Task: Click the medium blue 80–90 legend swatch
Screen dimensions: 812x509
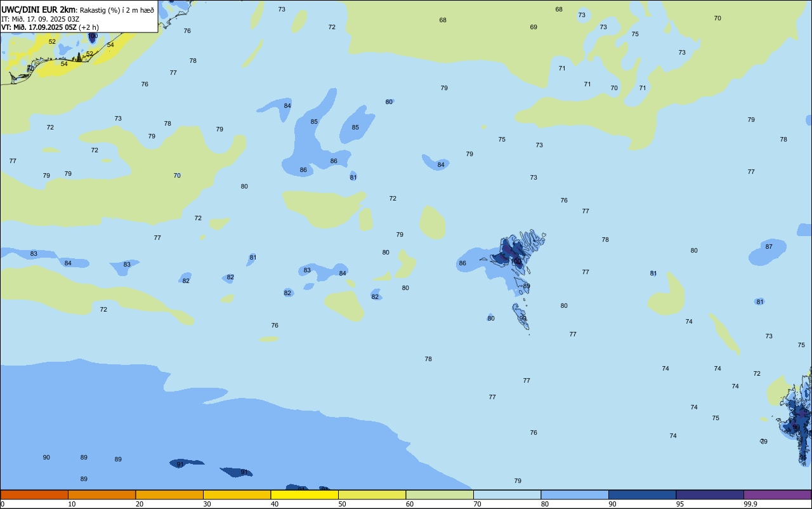Action: coord(575,494)
